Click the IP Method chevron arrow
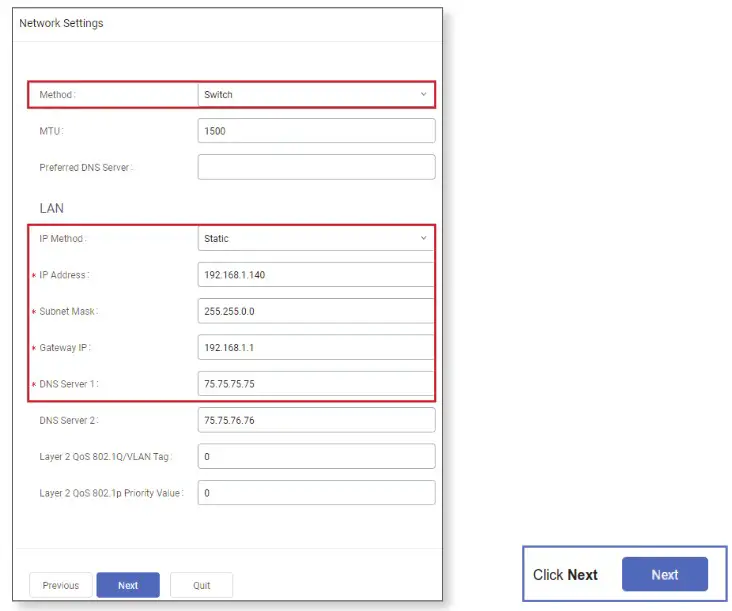Viewport: 732px width, 611px height. click(x=423, y=239)
